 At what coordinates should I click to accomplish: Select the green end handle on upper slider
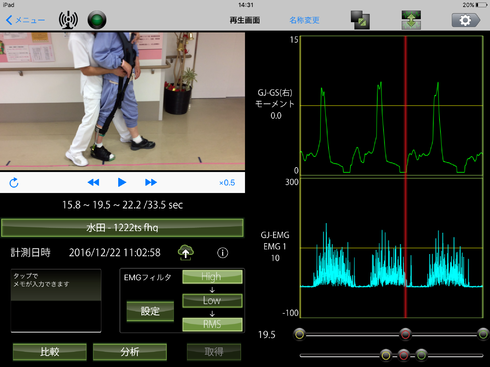pyautogui.click(x=483, y=334)
